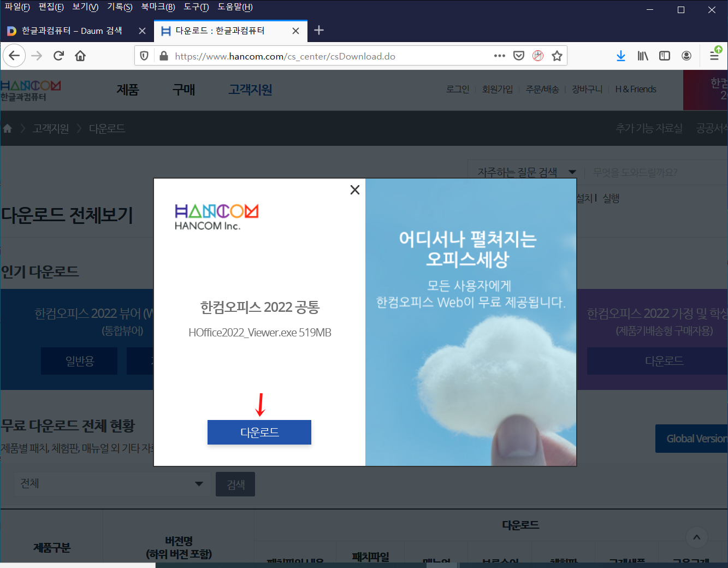This screenshot has height=568, width=728.
Task: Expand the 전체 product dropdown
Action: [112, 483]
